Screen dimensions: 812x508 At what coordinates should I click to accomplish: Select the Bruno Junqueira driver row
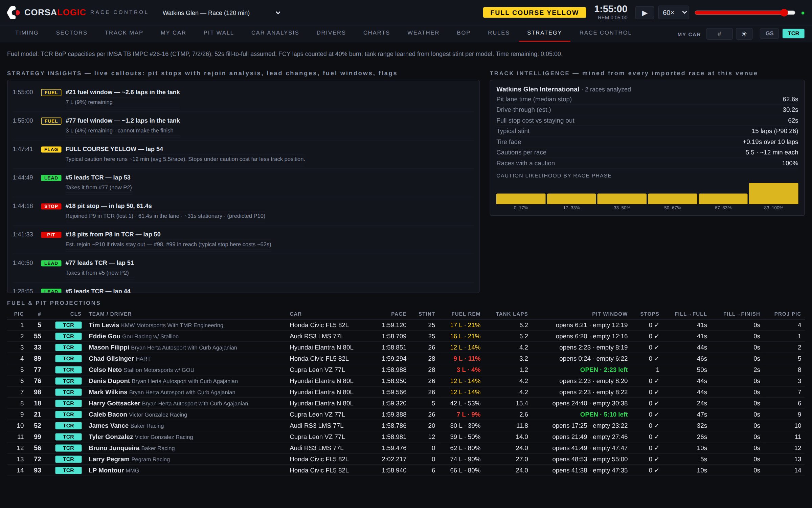coord(406,448)
